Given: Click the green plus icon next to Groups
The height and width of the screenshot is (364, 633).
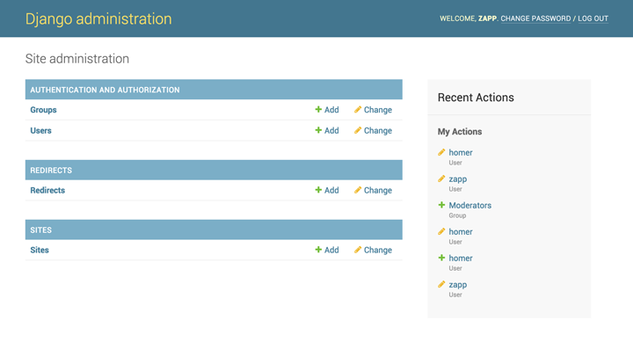Looking at the screenshot, I should 318,109.
